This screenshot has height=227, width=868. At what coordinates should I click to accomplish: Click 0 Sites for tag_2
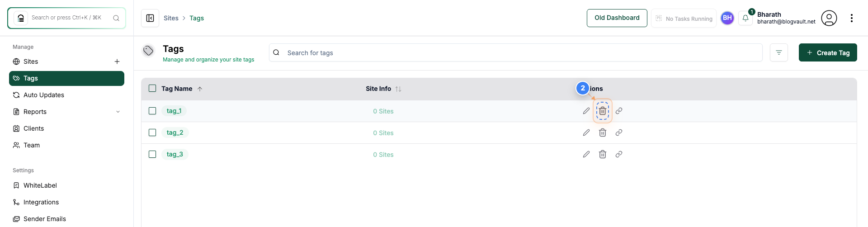pyautogui.click(x=383, y=133)
